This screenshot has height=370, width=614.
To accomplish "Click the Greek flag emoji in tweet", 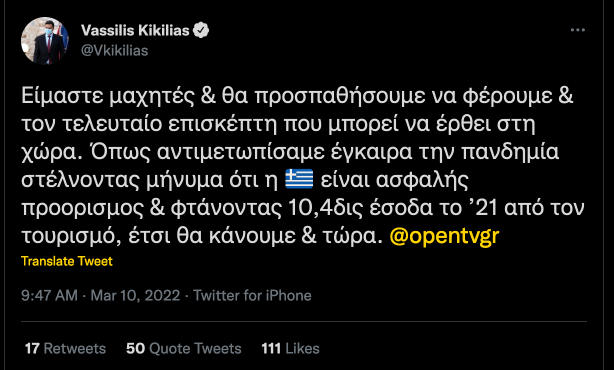I will [x=299, y=179].
